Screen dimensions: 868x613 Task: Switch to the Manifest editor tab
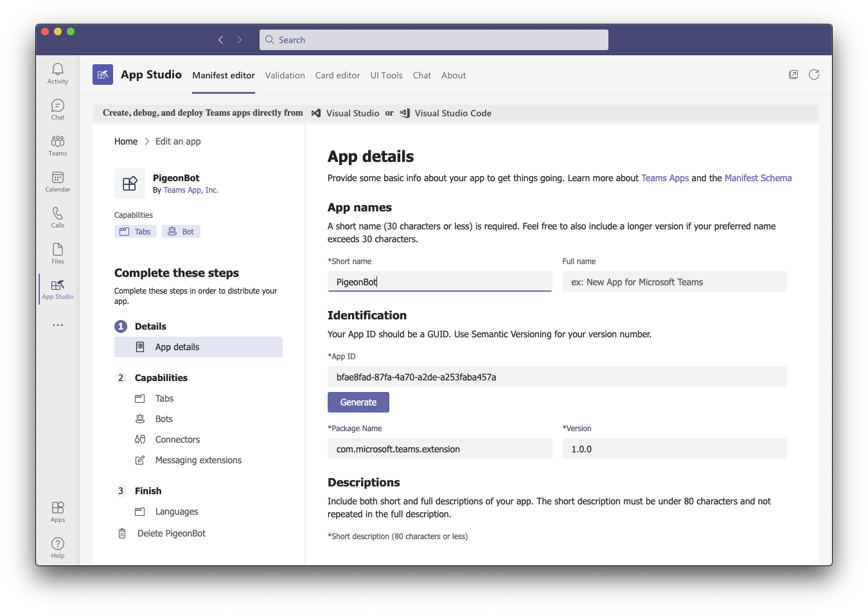[x=224, y=75]
